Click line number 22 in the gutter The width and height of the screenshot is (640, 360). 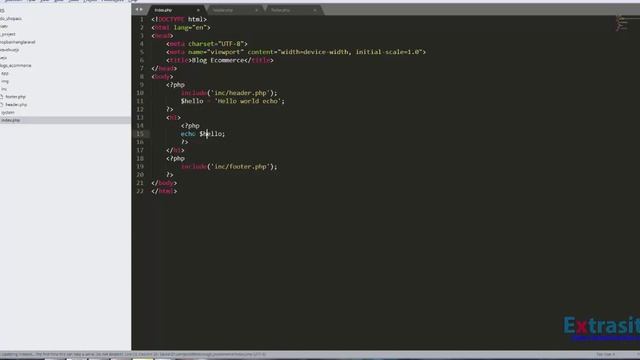click(140, 191)
